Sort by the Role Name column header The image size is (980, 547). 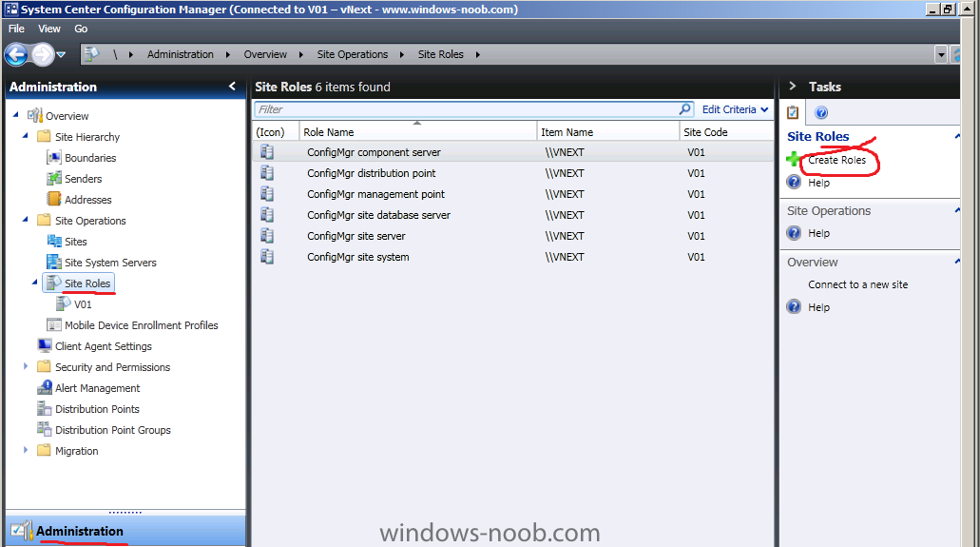click(x=417, y=132)
